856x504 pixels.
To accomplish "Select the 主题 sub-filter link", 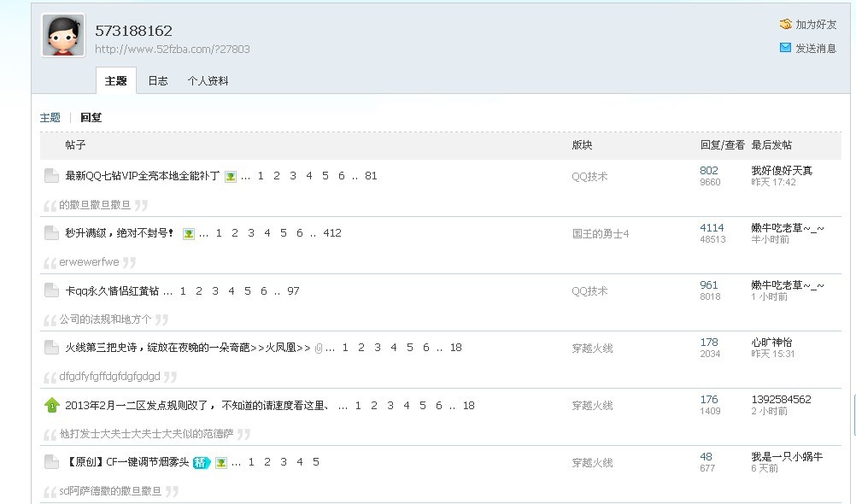I will click(x=50, y=118).
